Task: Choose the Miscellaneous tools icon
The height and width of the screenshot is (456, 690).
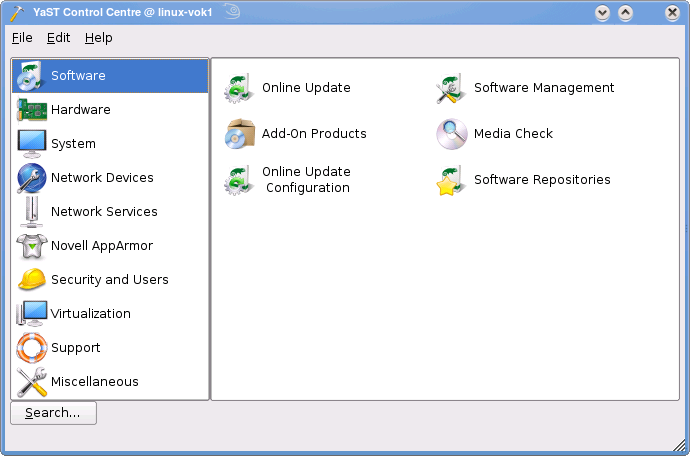Action: pyautogui.click(x=31, y=382)
